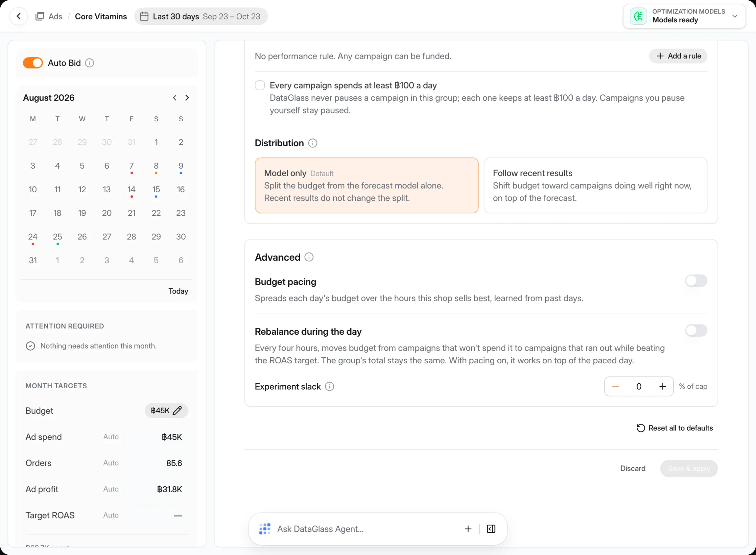Click the Ads breadcrumb pages icon
This screenshot has width=756, height=555.
(40, 16)
